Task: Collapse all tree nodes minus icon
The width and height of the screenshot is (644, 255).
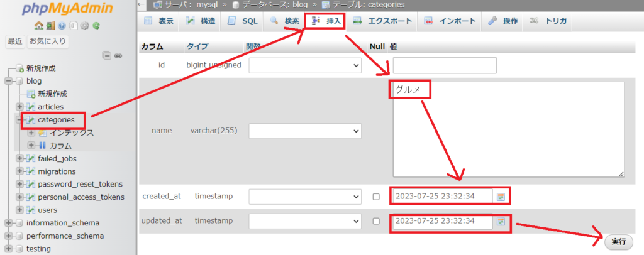Action: pyautogui.click(x=107, y=55)
